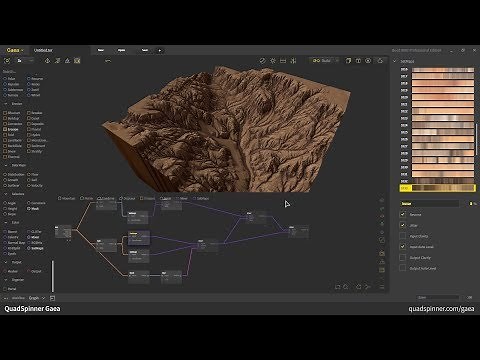Uncheck the Input Auto Level checkbox
This screenshot has width=480, height=360.
(x=403, y=247)
